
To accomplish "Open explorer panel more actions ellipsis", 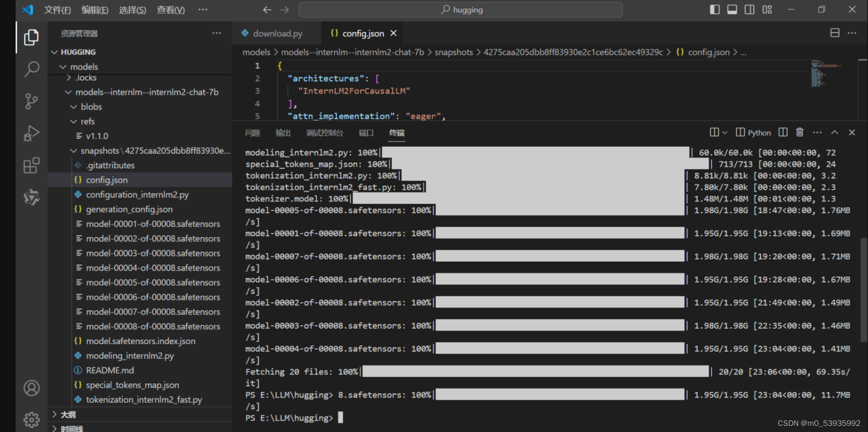I will point(216,33).
